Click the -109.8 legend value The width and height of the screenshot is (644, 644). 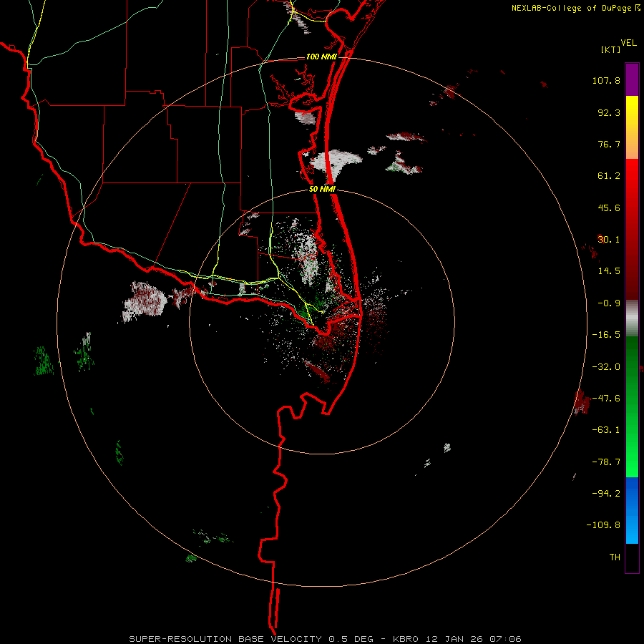[604, 525]
